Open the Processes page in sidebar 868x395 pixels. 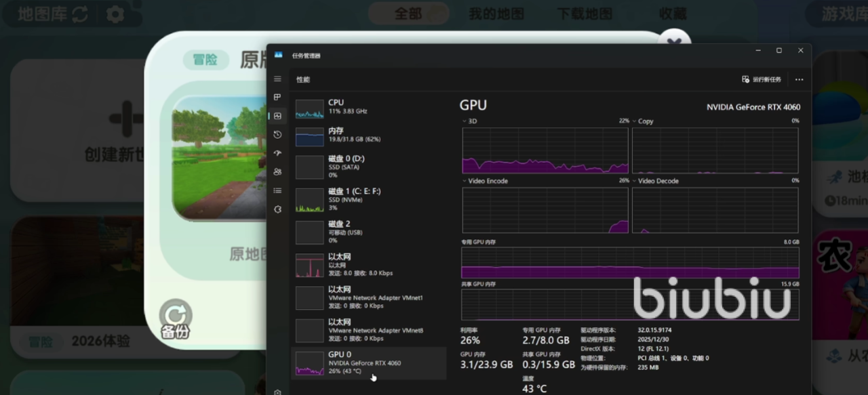(277, 98)
